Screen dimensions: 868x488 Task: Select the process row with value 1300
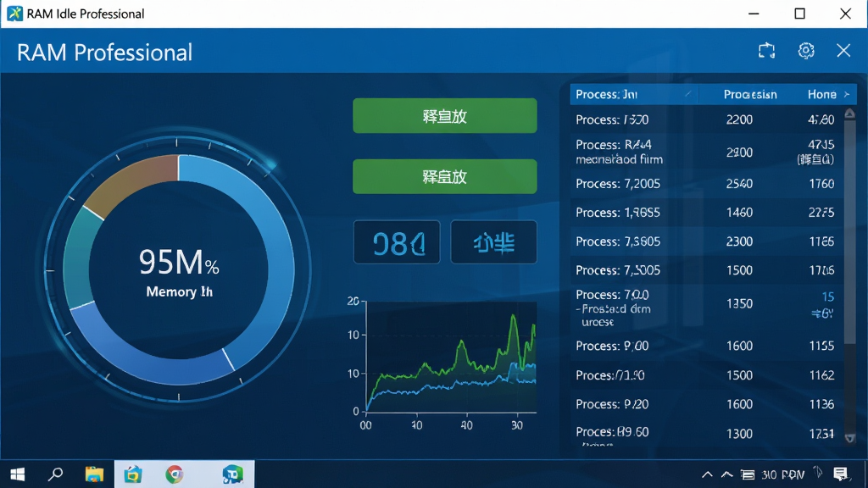tap(707, 434)
